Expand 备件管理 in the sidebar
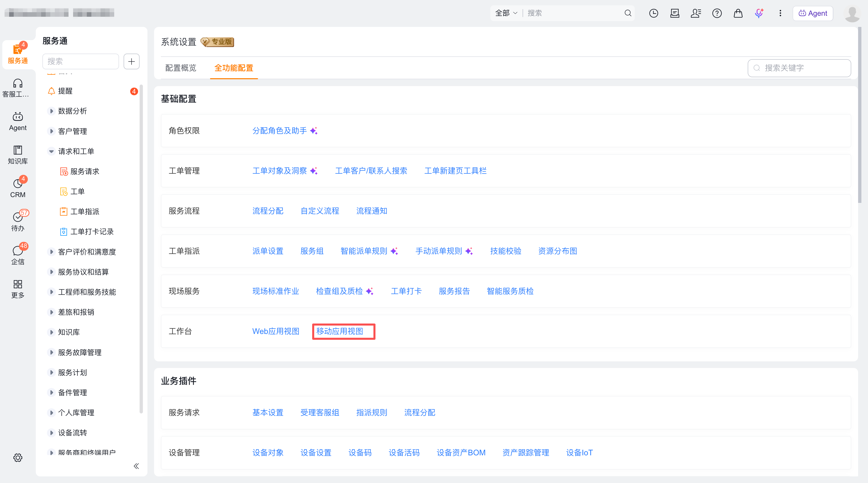Viewport: 868px width, 483px height. point(51,392)
